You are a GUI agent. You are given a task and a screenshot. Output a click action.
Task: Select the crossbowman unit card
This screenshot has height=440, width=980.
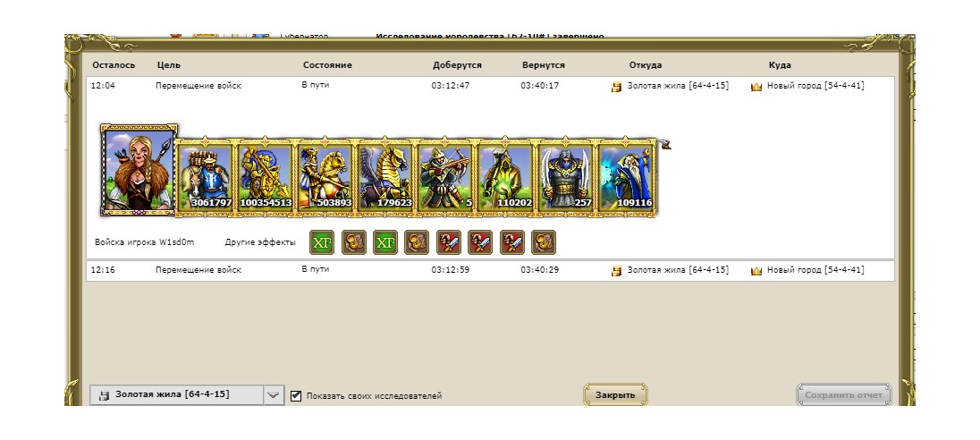point(445,177)
